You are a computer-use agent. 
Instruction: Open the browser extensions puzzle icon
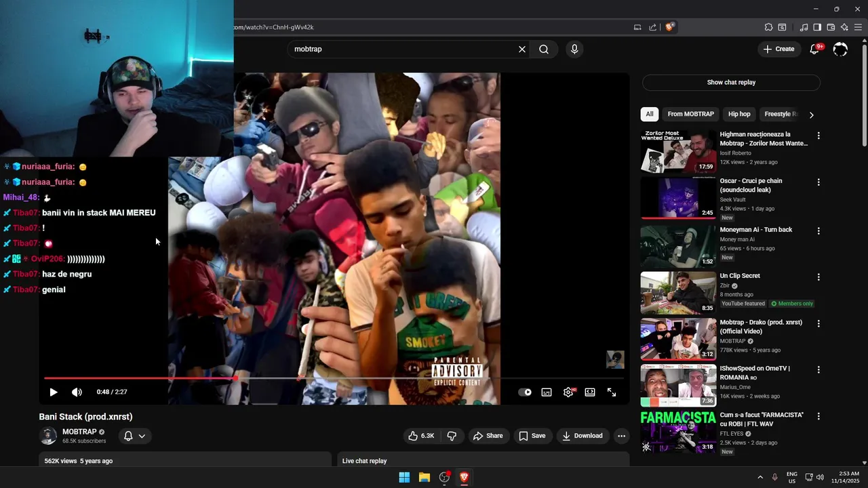[x=768, y=27]
